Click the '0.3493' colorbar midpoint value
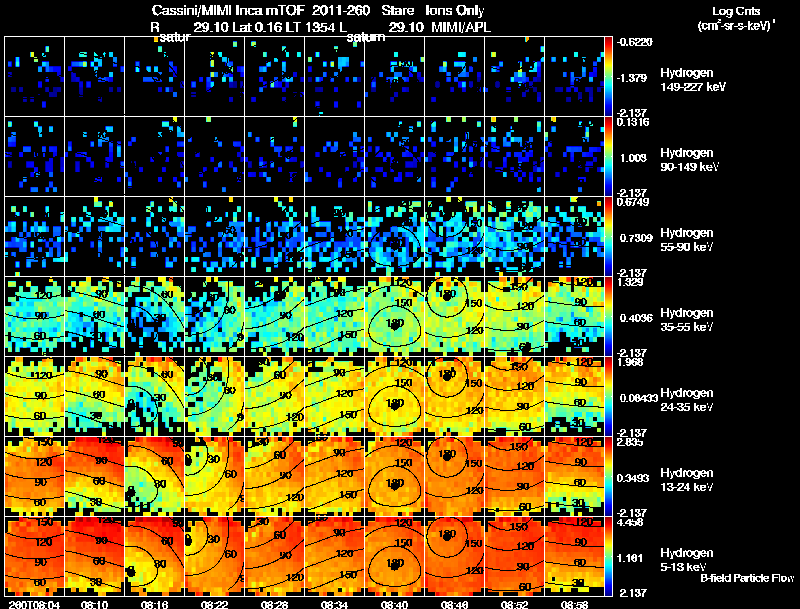Viewport: 800px width, 609px height. click(633, 478)
